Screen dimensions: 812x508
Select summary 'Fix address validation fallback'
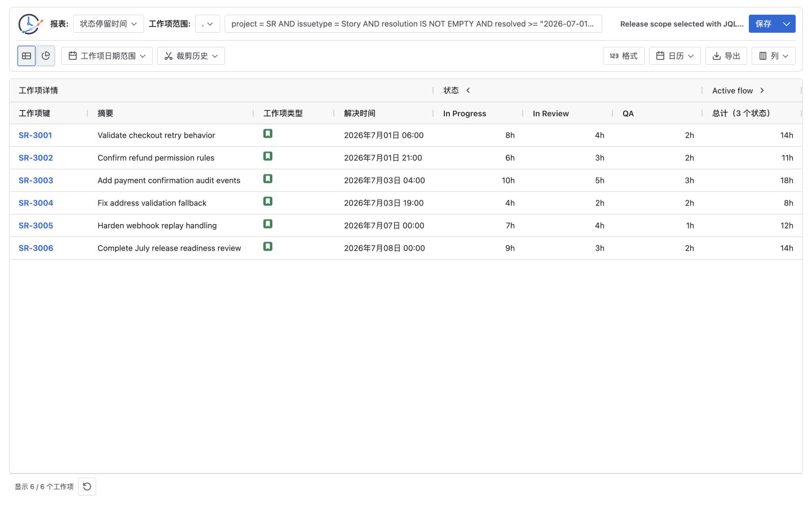[x=152, y=203]
